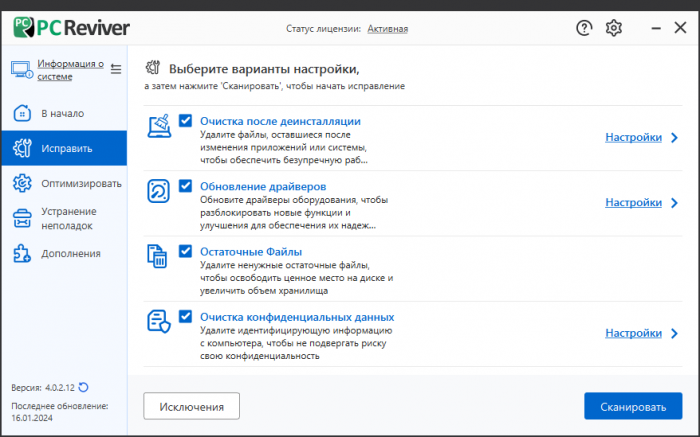
Task: Minimize the PC Reviver window
Action: (656, 28)
